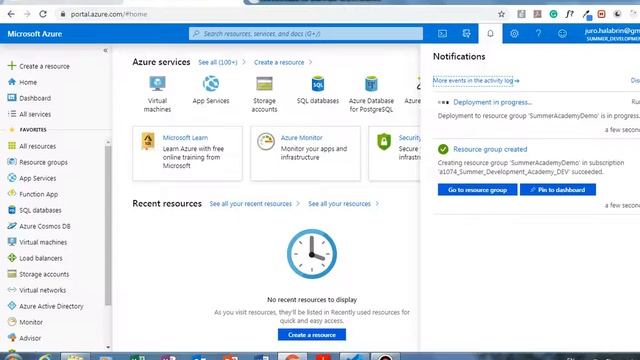The width and height of the screenshot is (640, 360).
Task: Open the Deployment in progress notification
Action: pyautogui.click(x=493, y=102)
